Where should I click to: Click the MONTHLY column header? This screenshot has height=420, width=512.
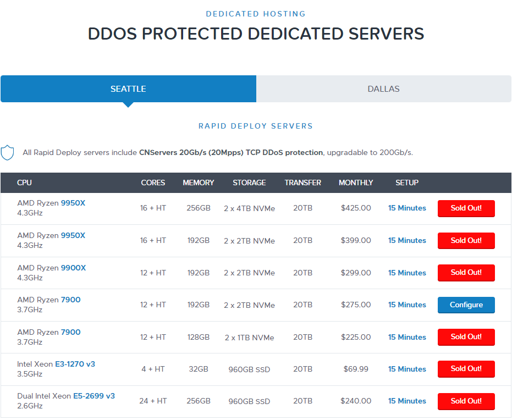(x=356, y=183)
